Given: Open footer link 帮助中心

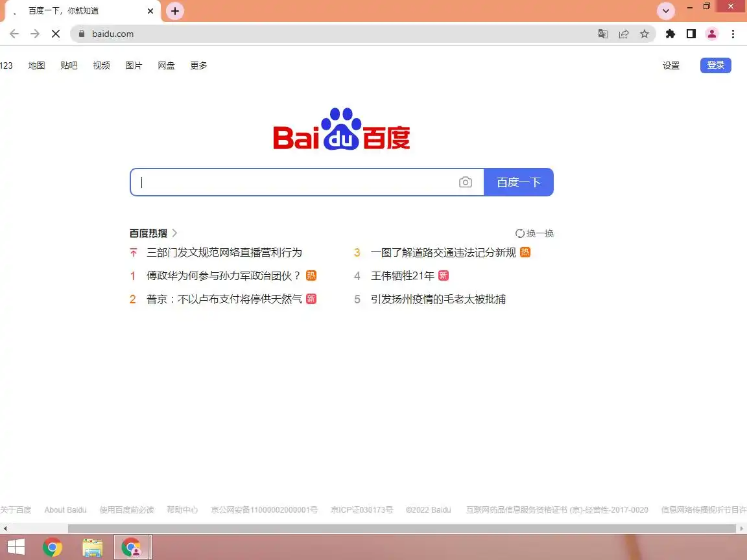Looking at the screenshot, I should tap(182, 510).
